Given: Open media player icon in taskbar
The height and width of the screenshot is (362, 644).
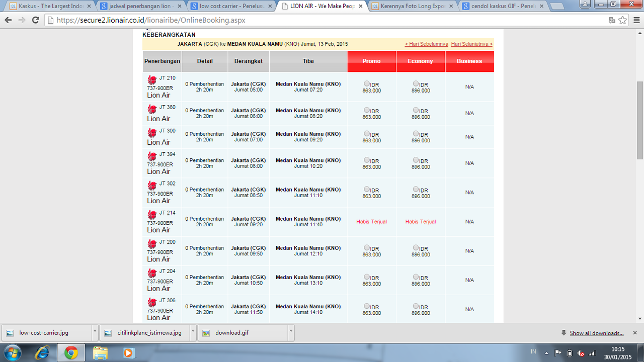Looking at the screenshot, I should [128, 352].
